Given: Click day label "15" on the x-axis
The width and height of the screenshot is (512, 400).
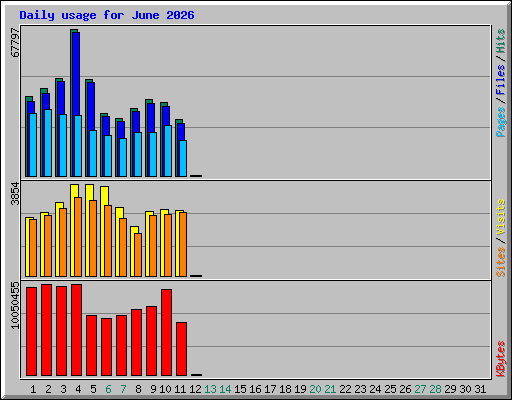Looking at the screenshot, I should 240,389.
